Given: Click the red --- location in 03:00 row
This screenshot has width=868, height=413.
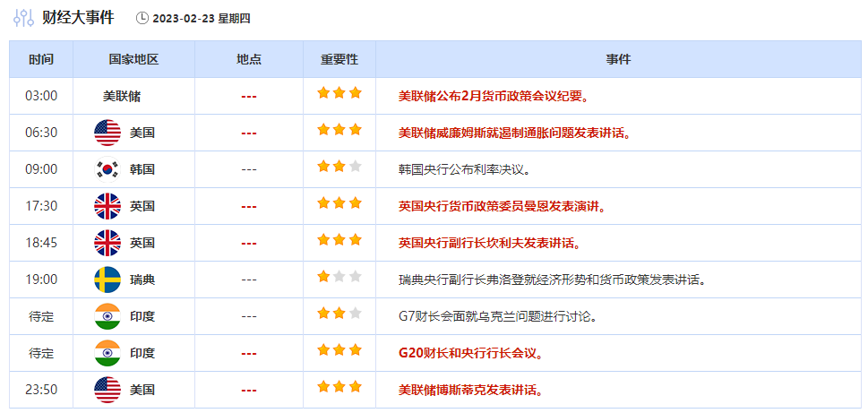Looking at the screenshot, I should [248, 97].
